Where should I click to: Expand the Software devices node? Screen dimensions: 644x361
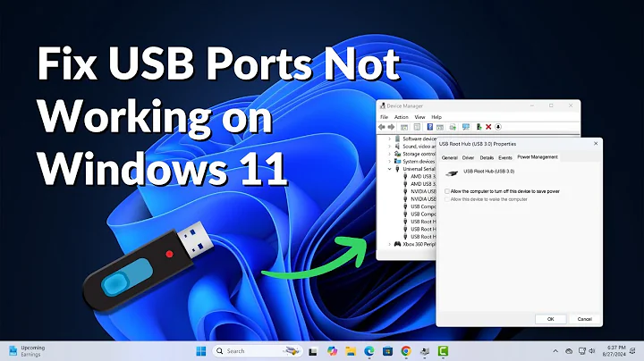coord(389,139)
